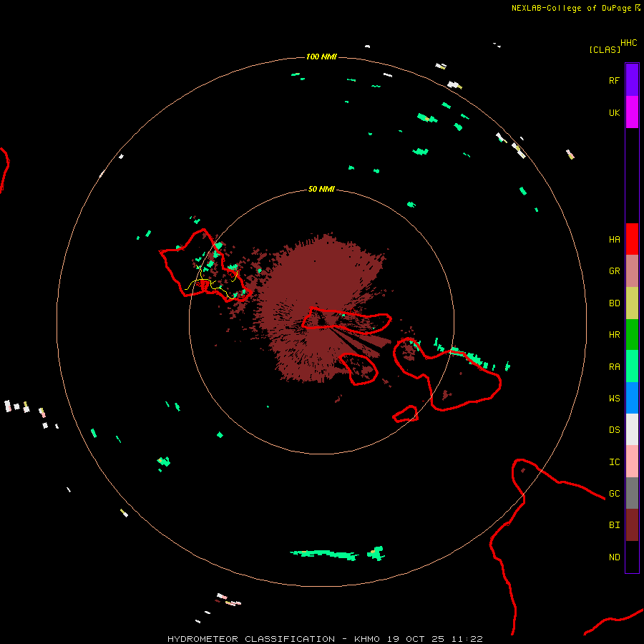Click the long green rain band at bottom

point(324,554)
